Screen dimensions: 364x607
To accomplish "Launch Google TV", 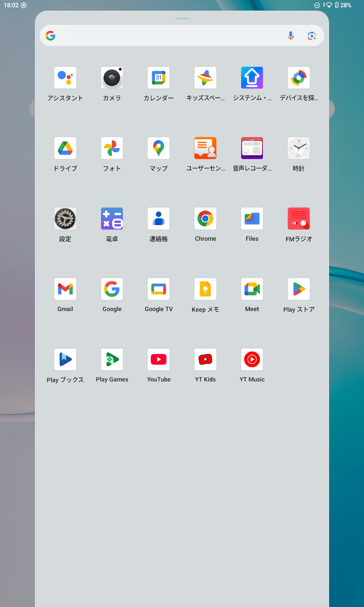I will coord(159,289).
